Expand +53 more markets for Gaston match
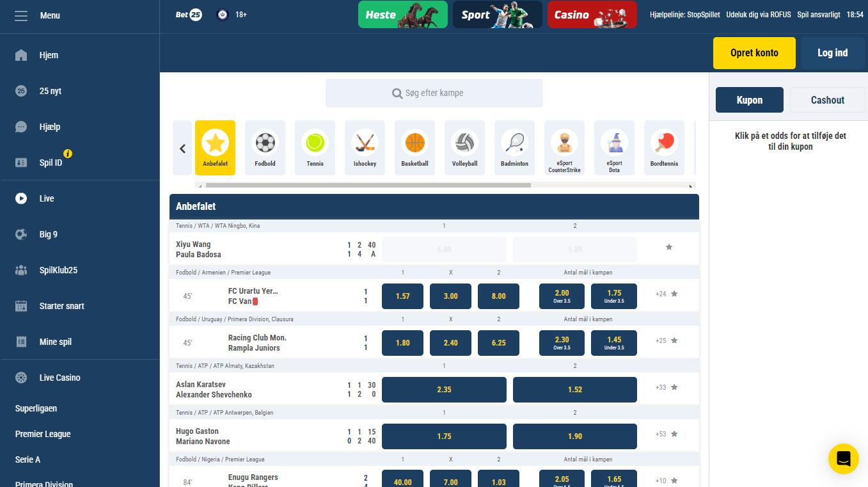Screen dimensions: 868x487 pyautogui.click(x=661, y=435)
